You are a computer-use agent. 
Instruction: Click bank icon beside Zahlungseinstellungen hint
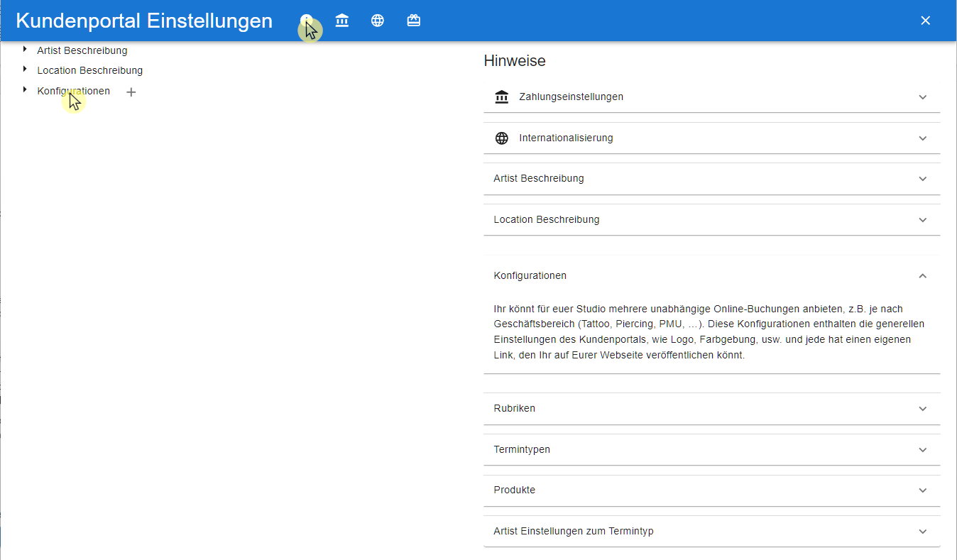(502, 97)
